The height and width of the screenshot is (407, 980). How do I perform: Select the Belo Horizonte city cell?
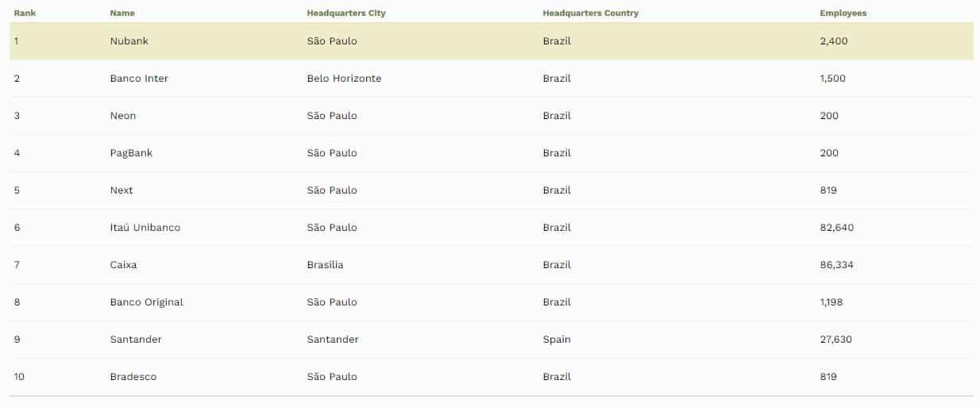click(344, 79)
